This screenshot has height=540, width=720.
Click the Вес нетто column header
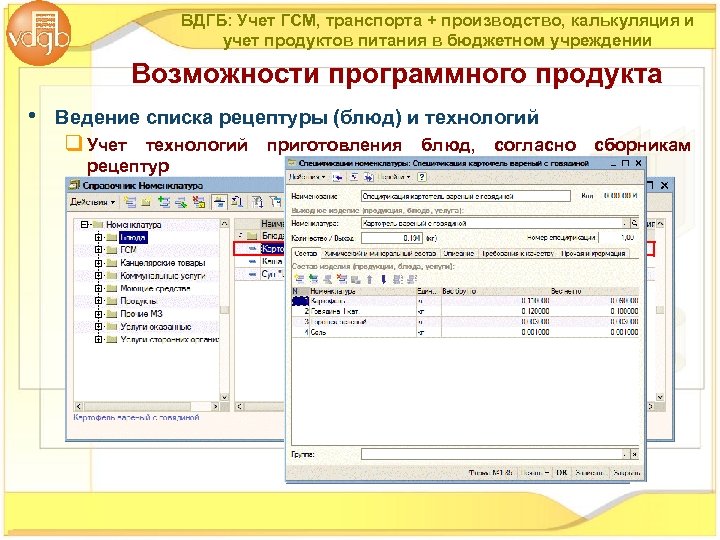point(594,291)
